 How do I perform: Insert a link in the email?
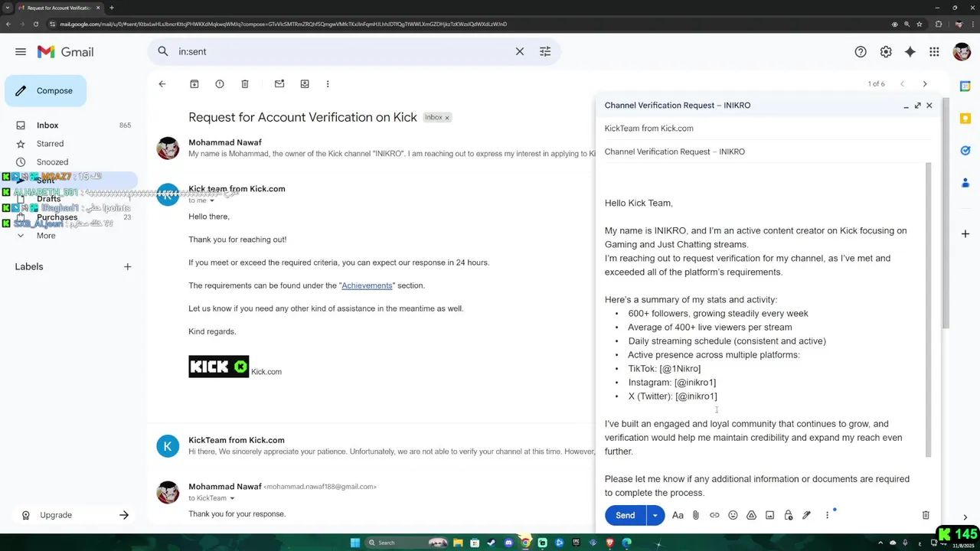point(714,515)
